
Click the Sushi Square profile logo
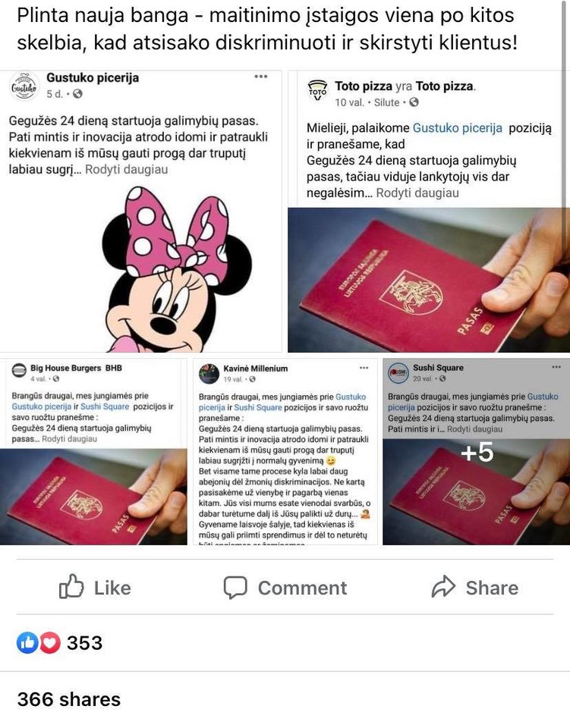pyautogui.click(x=398, y=372)
